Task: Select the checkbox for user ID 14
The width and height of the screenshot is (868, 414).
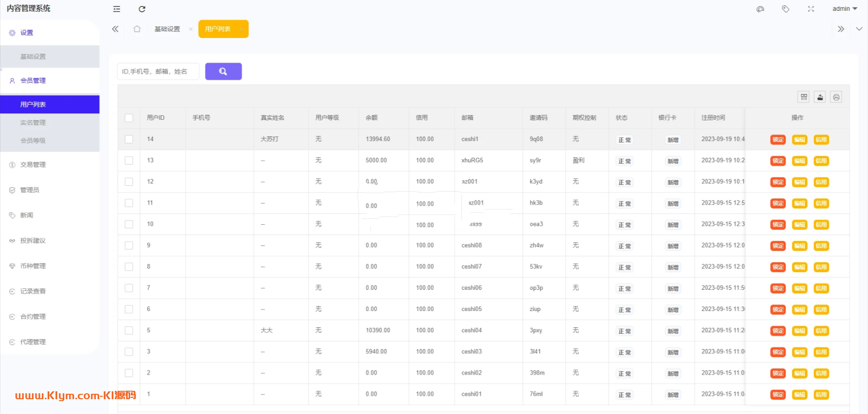Action: click(x=129, y=139)
